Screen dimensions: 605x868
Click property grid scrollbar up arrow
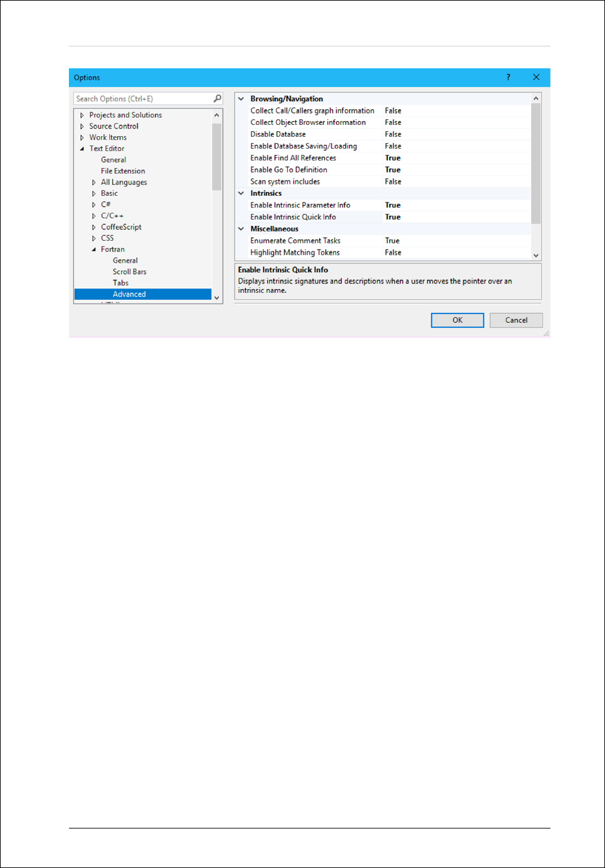coord(536,98)
